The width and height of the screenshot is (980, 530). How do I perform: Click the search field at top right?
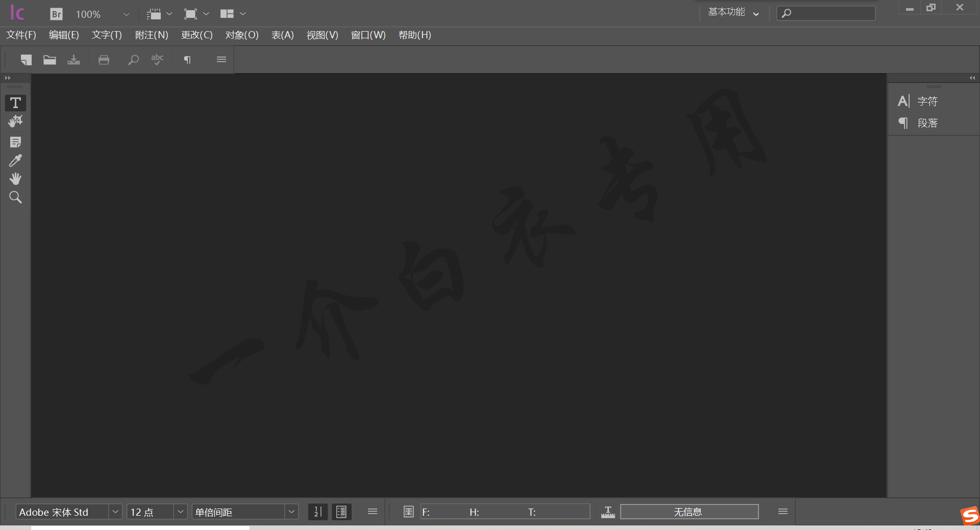(x=826, y=13)
